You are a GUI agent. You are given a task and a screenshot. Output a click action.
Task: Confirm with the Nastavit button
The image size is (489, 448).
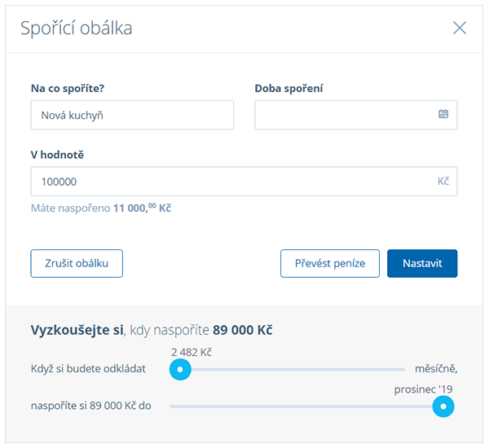click(422, 263)
